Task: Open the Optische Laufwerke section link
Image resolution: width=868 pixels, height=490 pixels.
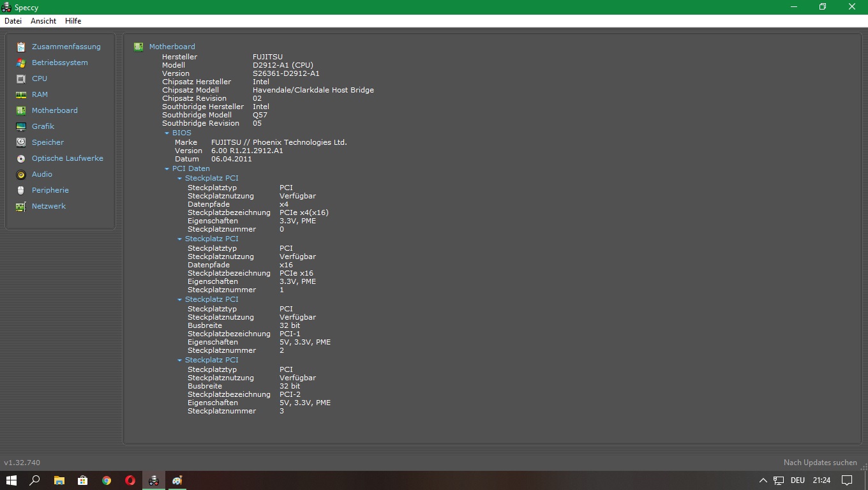Action: tap(68, 158)
